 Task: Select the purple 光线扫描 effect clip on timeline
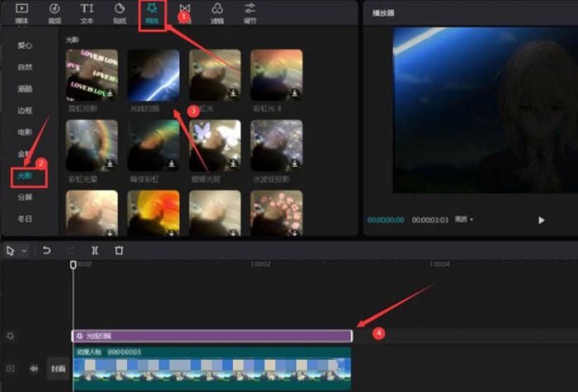pos(211,336)
